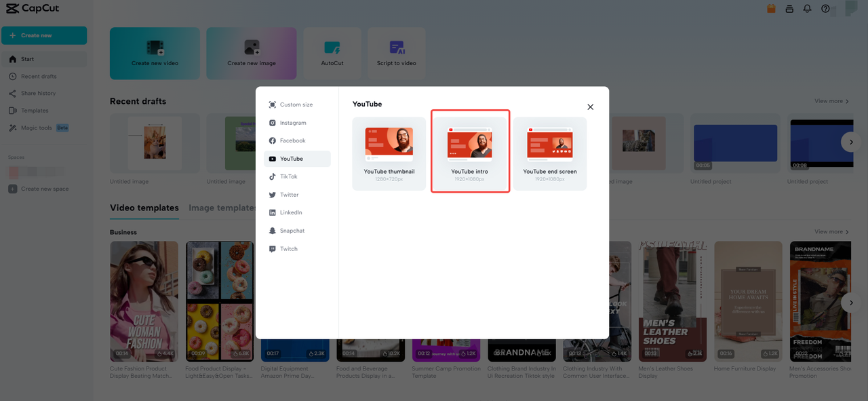868x401 pixels.
Task: Open the Men's Leather Shoes template
Action: pyautogui.click(x=673, y=301)
